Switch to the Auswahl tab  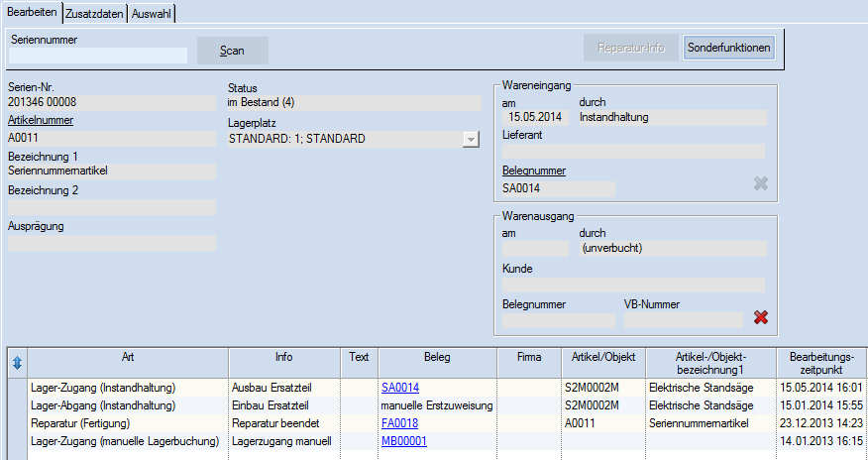tap(152, 12)
